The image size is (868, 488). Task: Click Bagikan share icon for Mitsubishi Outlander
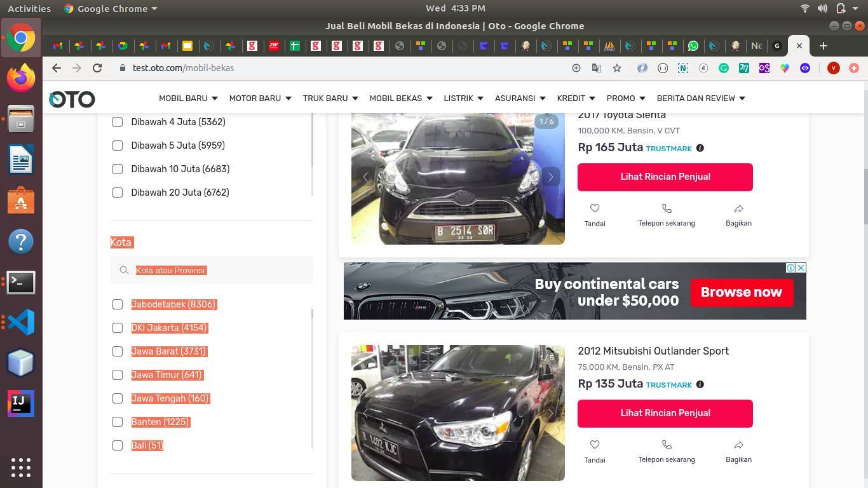(738, 445)
